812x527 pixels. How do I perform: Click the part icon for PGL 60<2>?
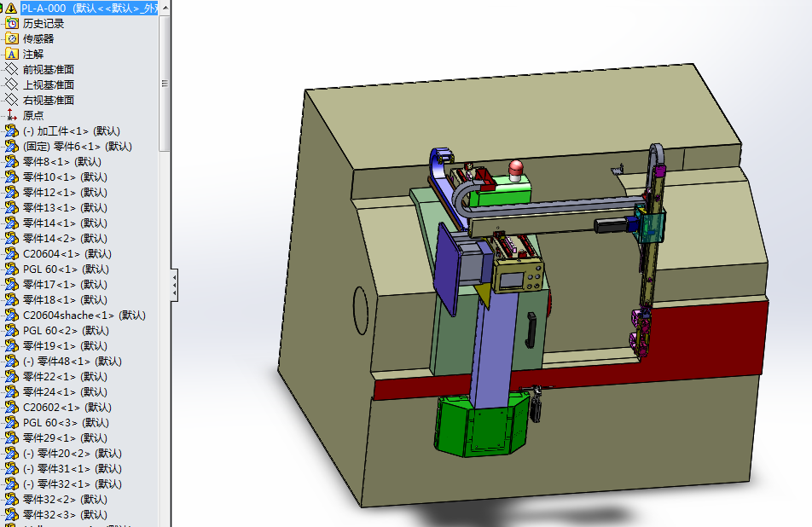point(11,330)
